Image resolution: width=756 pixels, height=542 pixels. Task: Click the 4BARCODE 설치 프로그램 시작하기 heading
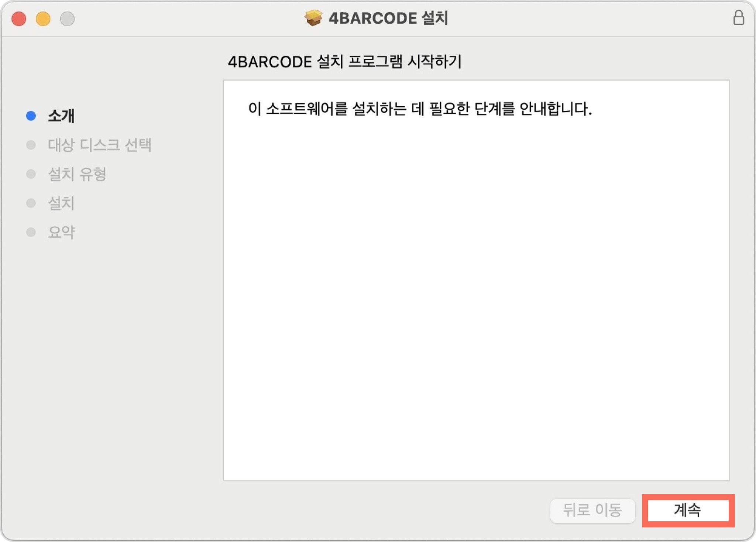click(x=345, y=62)
